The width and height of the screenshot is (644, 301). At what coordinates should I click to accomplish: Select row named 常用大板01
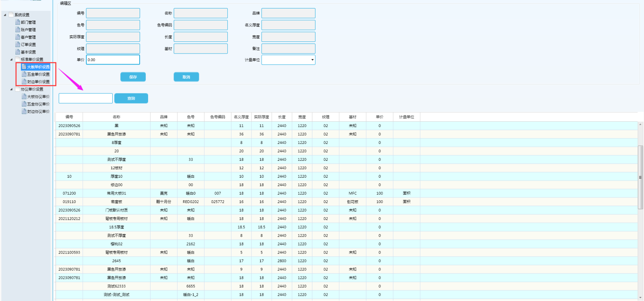(347, 193)
